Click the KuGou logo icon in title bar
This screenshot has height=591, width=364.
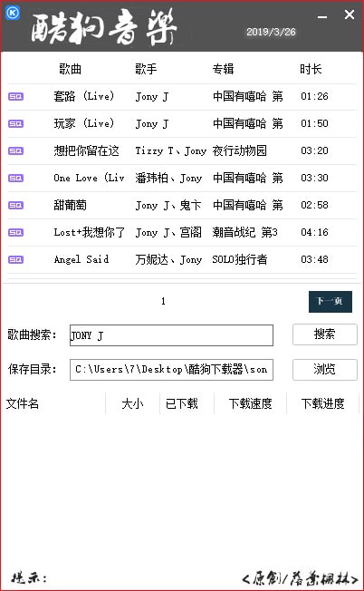[13, 13]
